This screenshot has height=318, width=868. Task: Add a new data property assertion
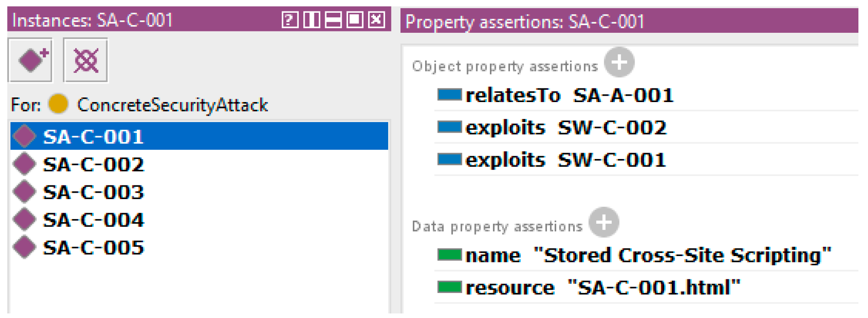603,222
